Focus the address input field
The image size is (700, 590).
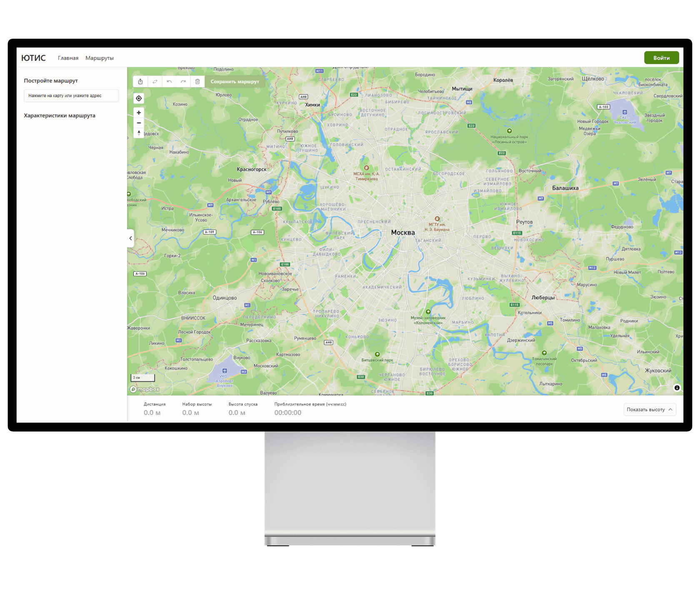pyautogui.click(x=71, y=95)
